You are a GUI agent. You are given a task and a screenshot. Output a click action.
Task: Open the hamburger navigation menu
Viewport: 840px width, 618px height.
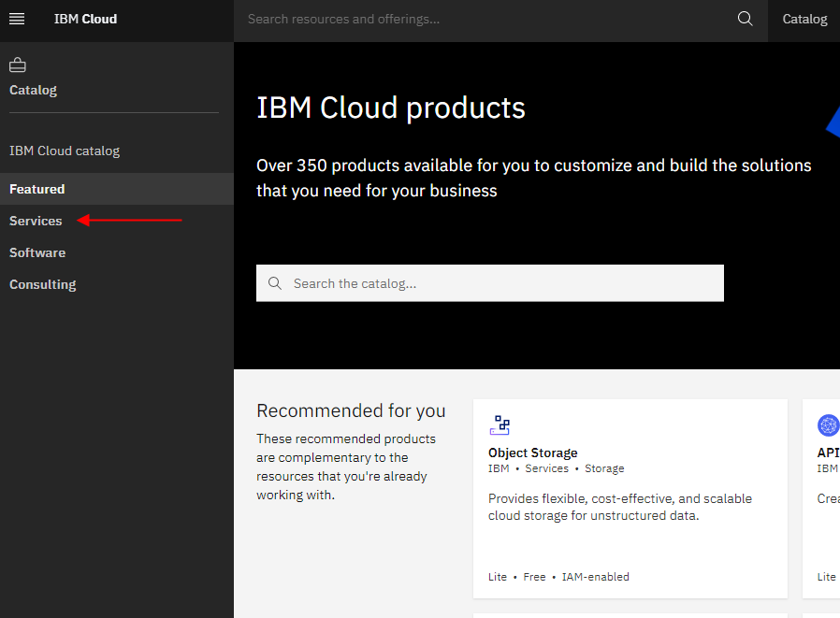17,20
